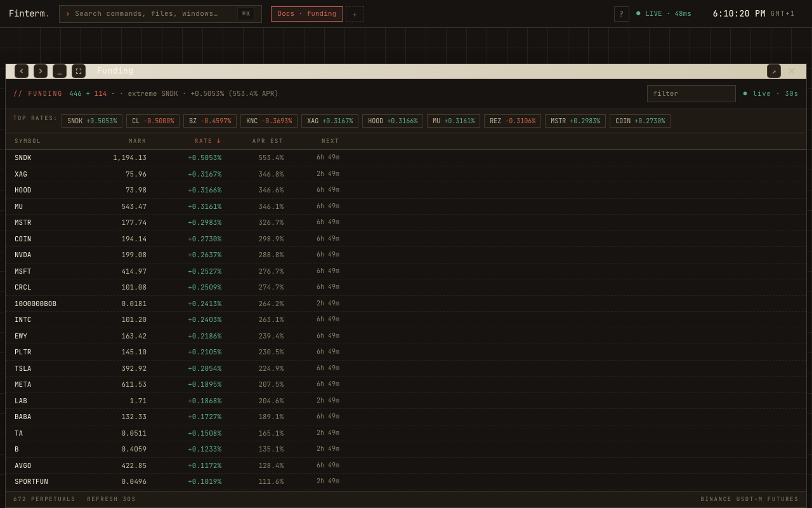Open the MU row
The image size is (812, 508).
coord(406,206)
